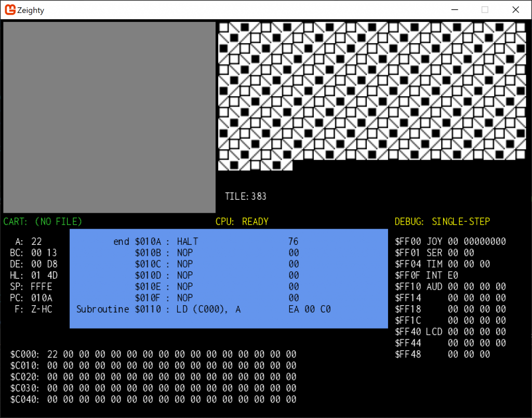
Task: Expand the Subroutine at $0110
Action: pos(102,309)
